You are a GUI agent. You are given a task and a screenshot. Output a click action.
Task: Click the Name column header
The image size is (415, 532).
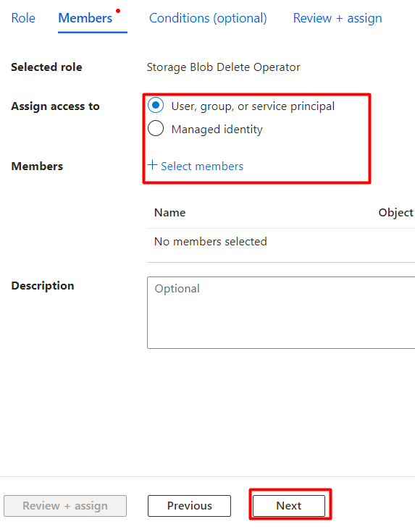169,213
